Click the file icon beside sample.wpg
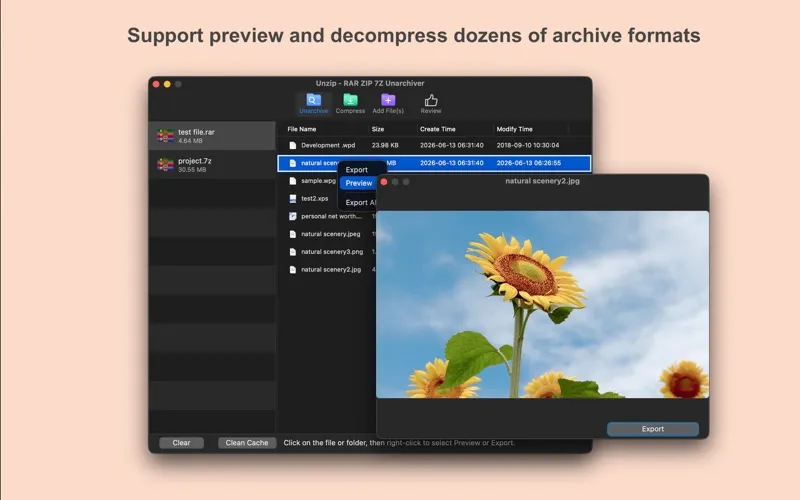The width and height of the screenshot is (800, 500). [x=292, y=181]
